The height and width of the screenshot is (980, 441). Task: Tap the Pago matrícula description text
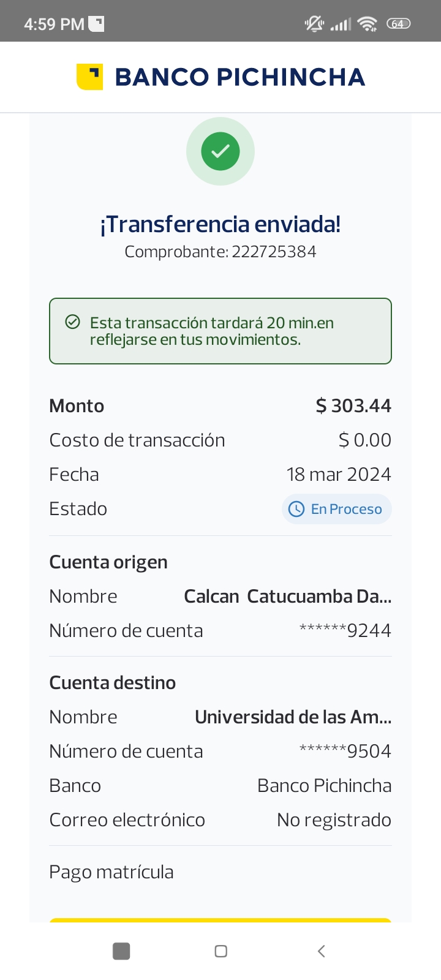[111, 872]
